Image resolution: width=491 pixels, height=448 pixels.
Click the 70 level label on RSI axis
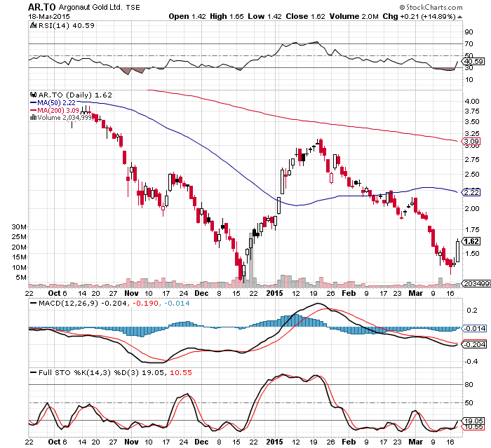click(469, 44)
